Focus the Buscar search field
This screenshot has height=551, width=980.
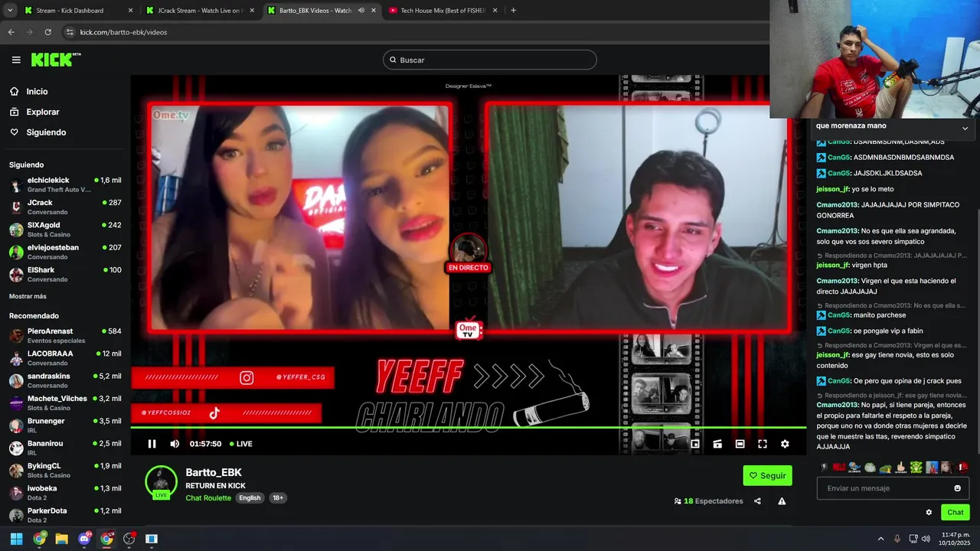[490, 60]
